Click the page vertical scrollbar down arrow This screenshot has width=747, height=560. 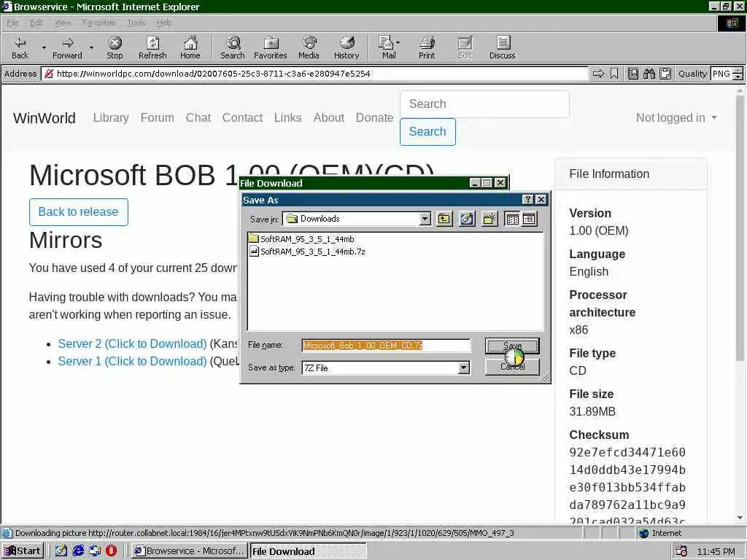coord(740,518)
